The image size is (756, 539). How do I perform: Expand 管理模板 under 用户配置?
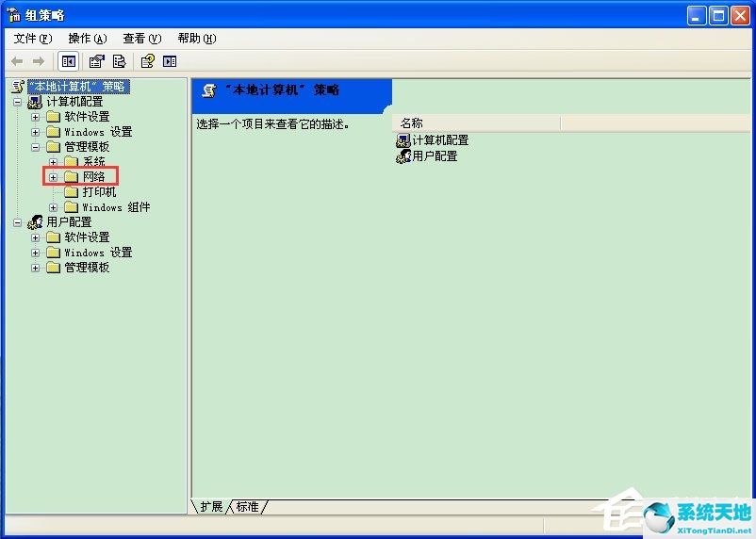35,268
